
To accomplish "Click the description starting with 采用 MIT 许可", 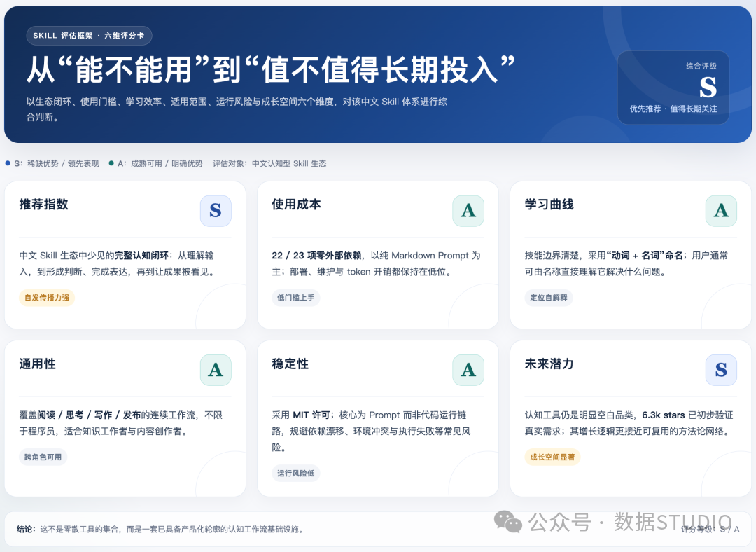I will tap(371, 431).
